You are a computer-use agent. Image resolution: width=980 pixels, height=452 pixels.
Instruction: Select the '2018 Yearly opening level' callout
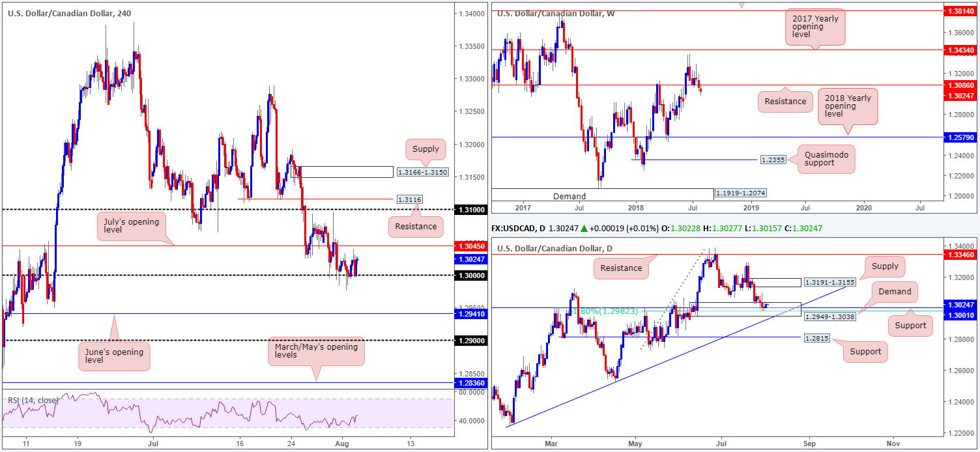pos(848,106)
